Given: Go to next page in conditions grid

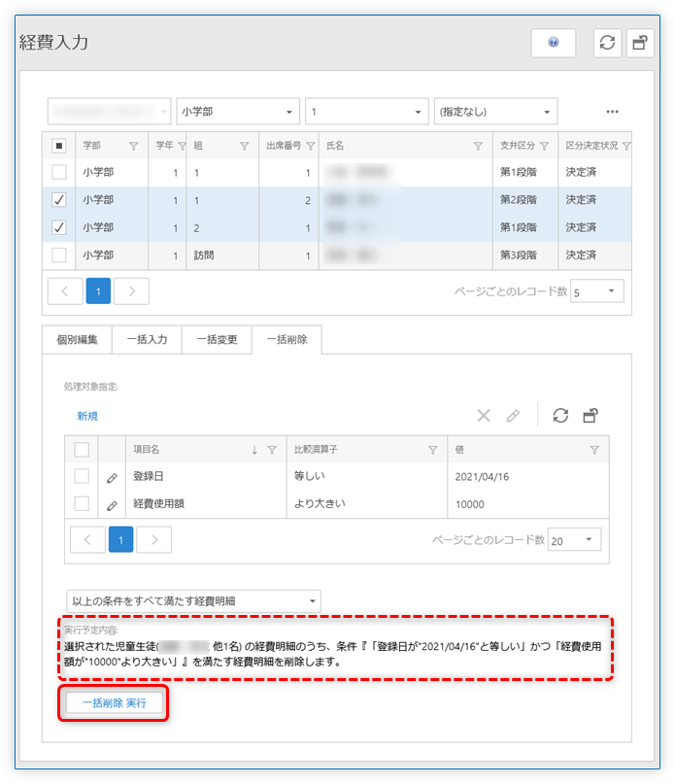Looking at the screenshot, I should coord(154,539).
